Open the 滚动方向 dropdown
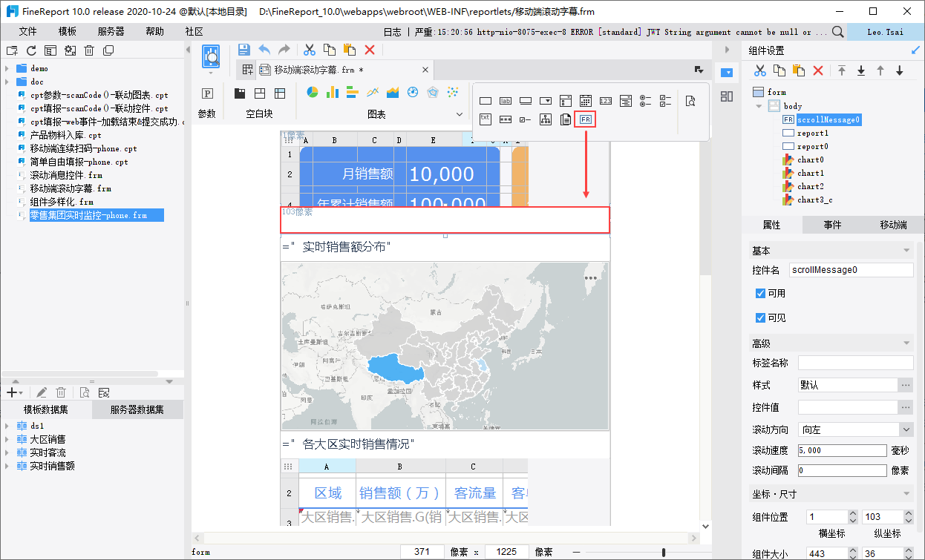The image size is (925, 560). (906, 429)
